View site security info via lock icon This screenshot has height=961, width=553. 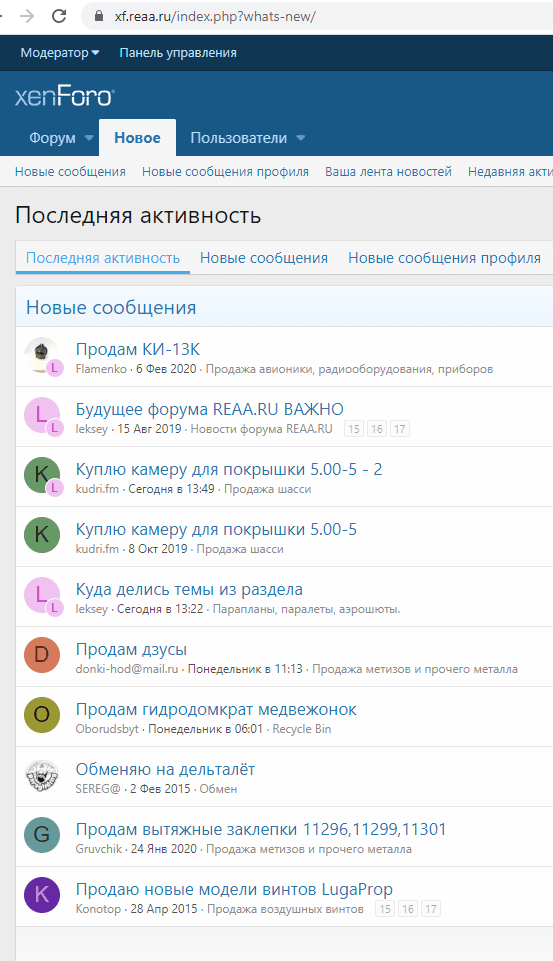pyautogui.click(x=99, y=16)
